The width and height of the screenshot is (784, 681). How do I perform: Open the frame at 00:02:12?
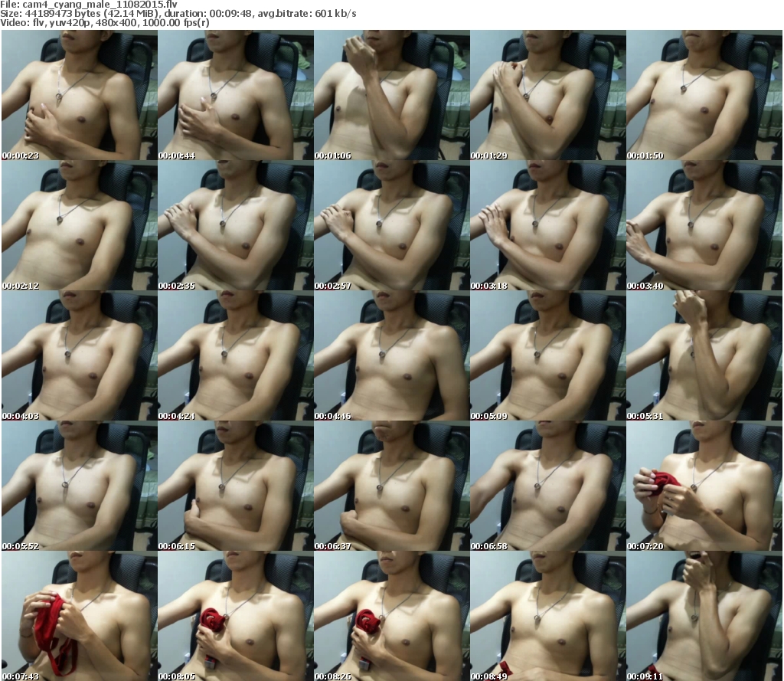(80, 225)
